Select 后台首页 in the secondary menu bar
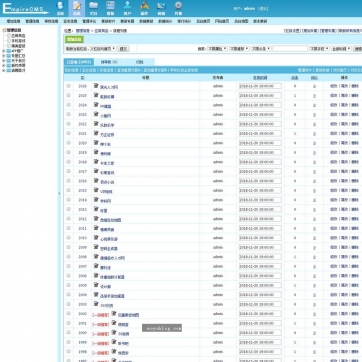 [203, 21]
